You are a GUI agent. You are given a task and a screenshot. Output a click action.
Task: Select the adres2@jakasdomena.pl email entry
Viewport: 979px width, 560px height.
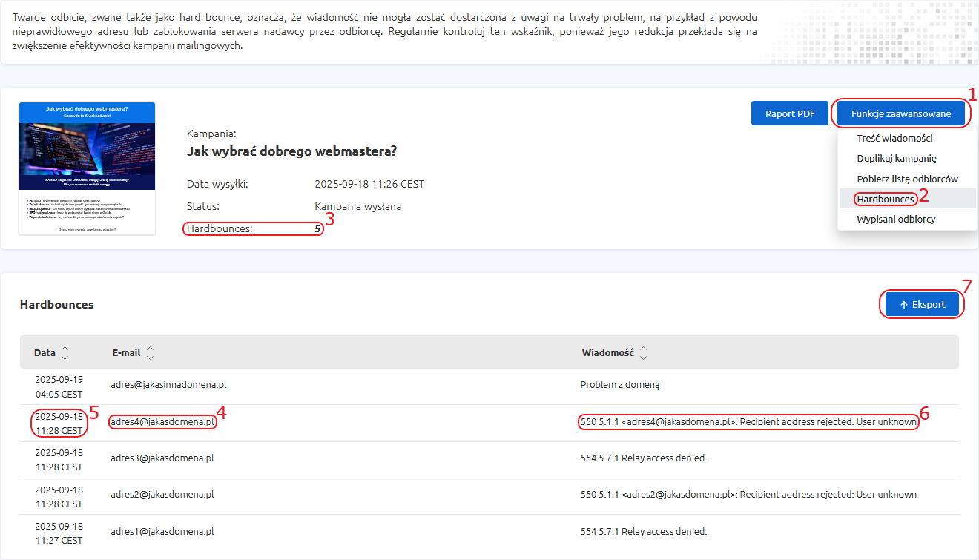coord(162,495)
